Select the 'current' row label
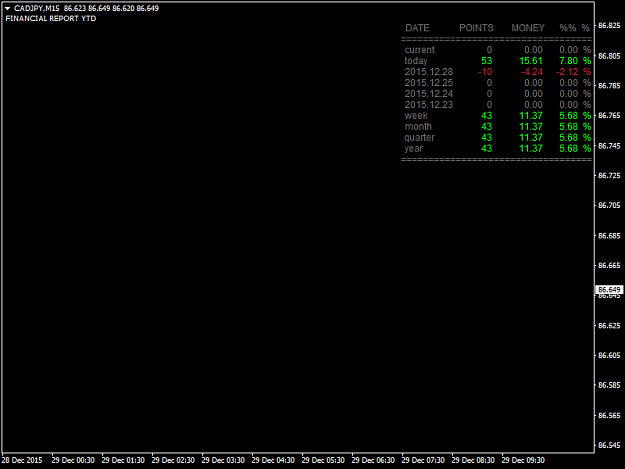 pyautogui.click(x=419, y=50)
